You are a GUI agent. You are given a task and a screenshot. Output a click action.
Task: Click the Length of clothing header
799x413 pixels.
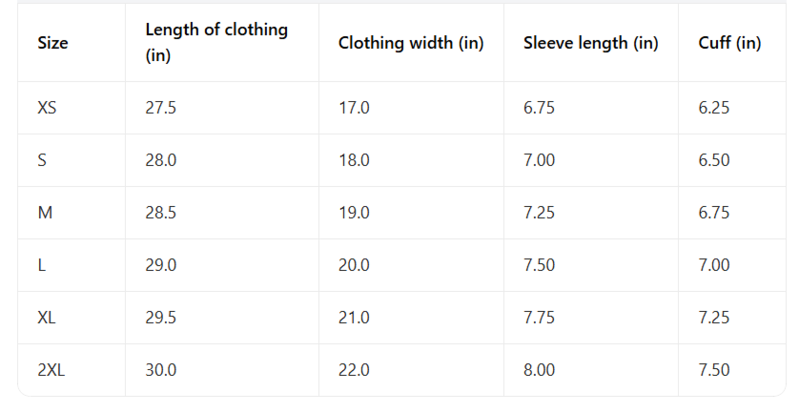click(217, 42)
